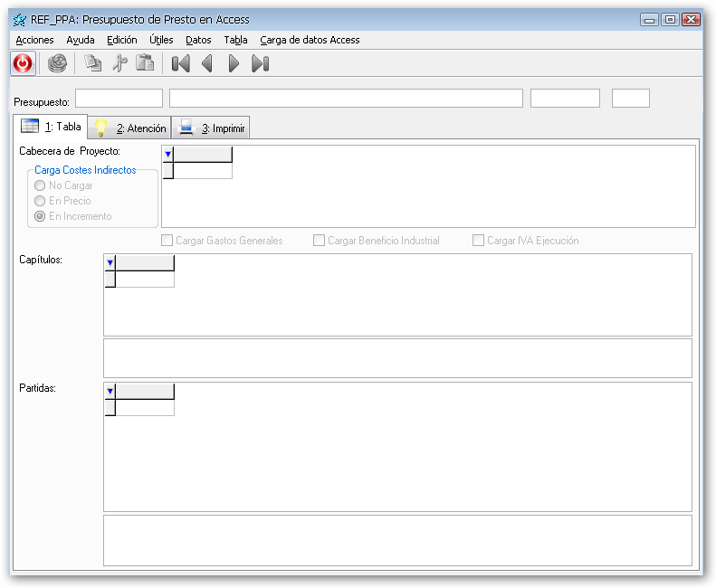Click text area below Partidas grid
Viewport: 716px width, 588px height.
pos(397,541)
